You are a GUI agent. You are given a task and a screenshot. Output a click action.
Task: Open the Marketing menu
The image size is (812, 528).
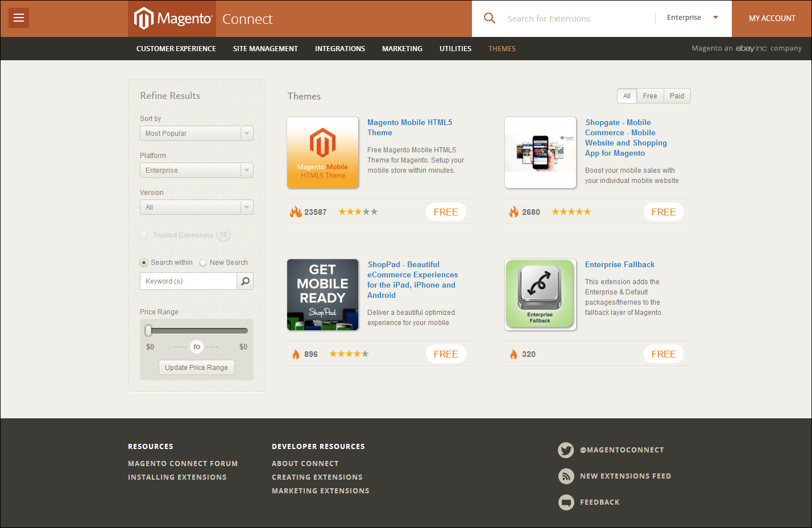pos(402,49)
